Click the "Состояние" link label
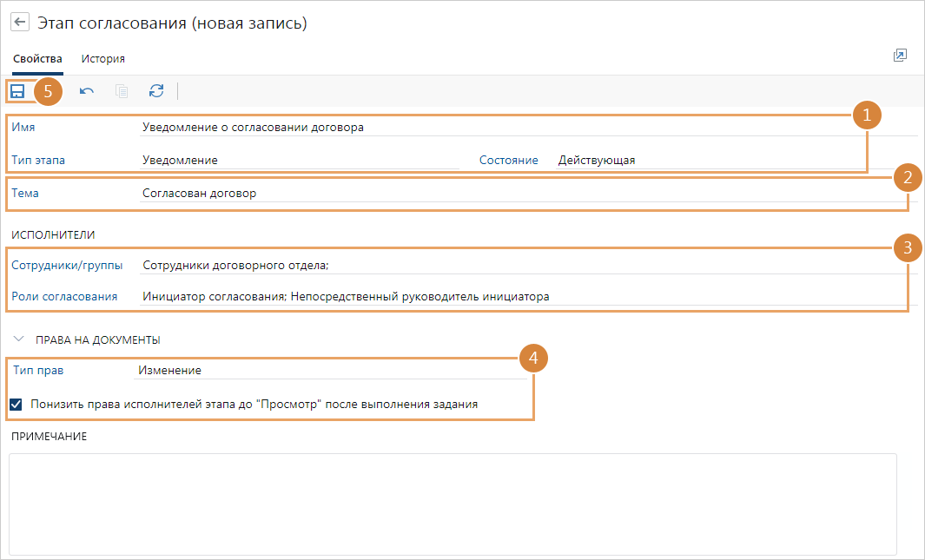 [508, 161]
